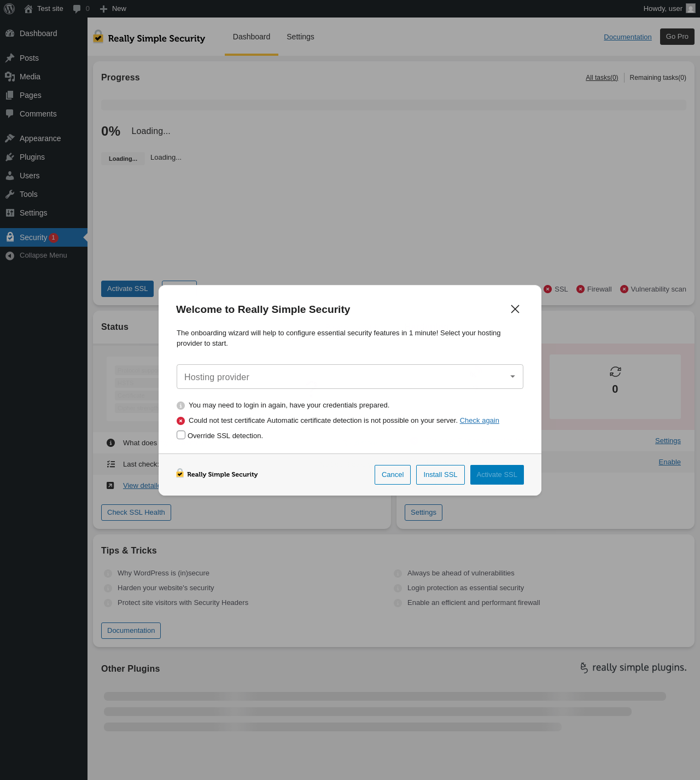The height and width of the screenshot is (780, 700).
Task: Open the Hosting provider dropdown
Action: coord(350,377)
